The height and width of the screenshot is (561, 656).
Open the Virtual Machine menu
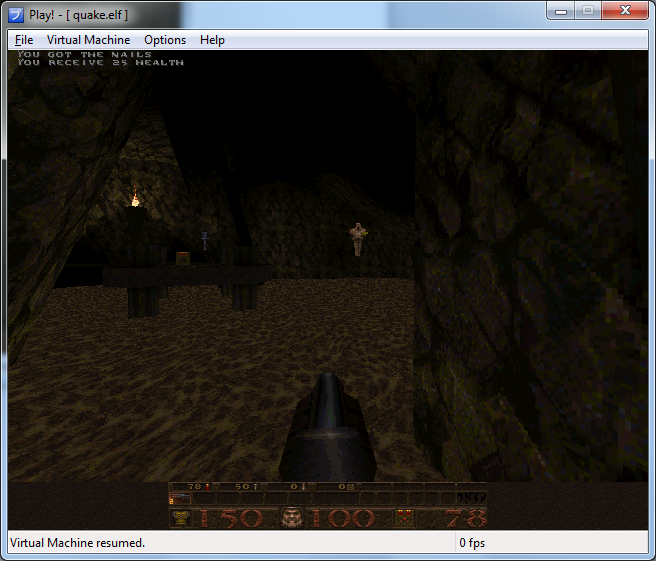[x=88, y=40]
